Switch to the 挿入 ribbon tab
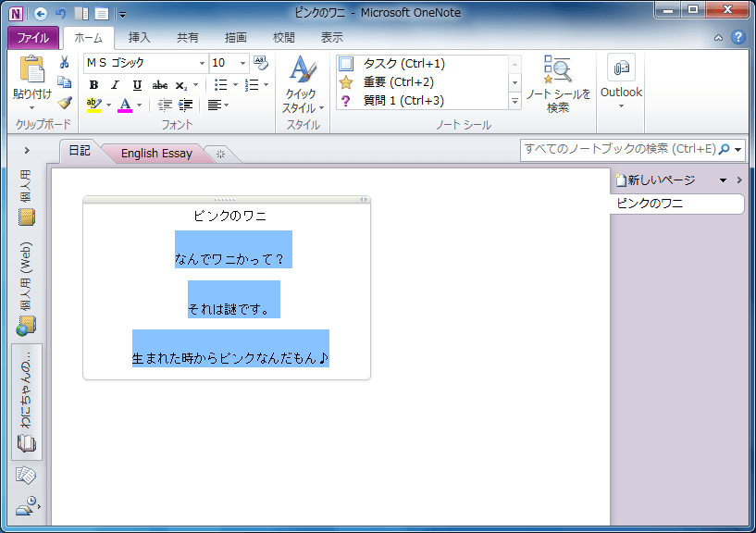 (x=139, y=38)
